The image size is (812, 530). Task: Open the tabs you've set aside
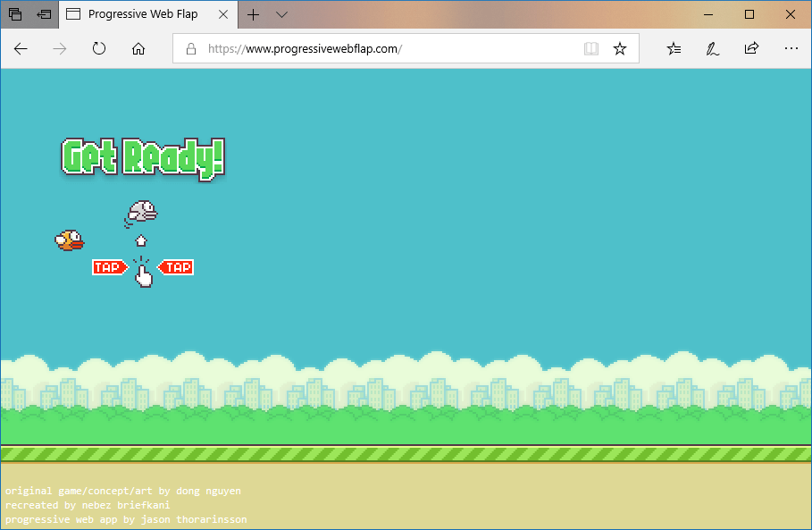click(15, 14)
